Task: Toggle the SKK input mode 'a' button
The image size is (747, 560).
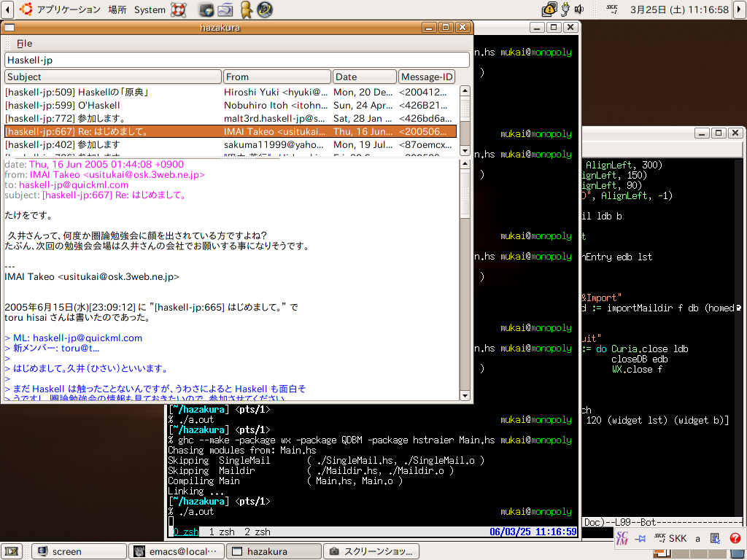Action: 697,538
